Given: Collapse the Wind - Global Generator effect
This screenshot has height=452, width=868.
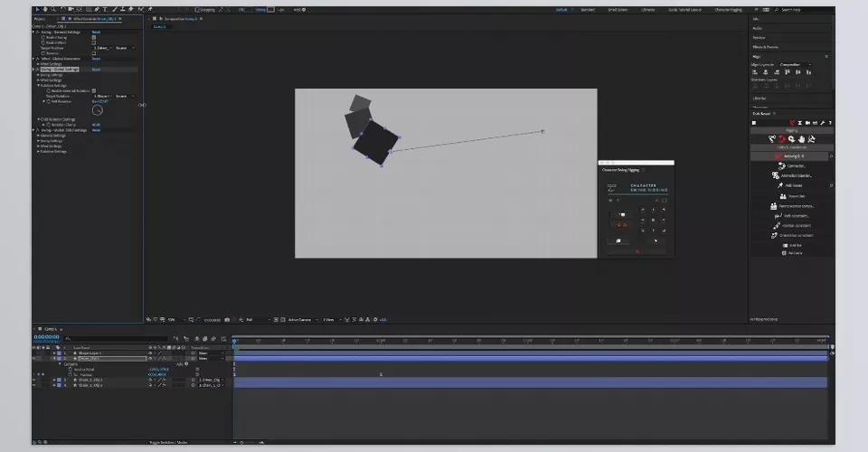Looking at the screenshot, I should pos(33,59).
